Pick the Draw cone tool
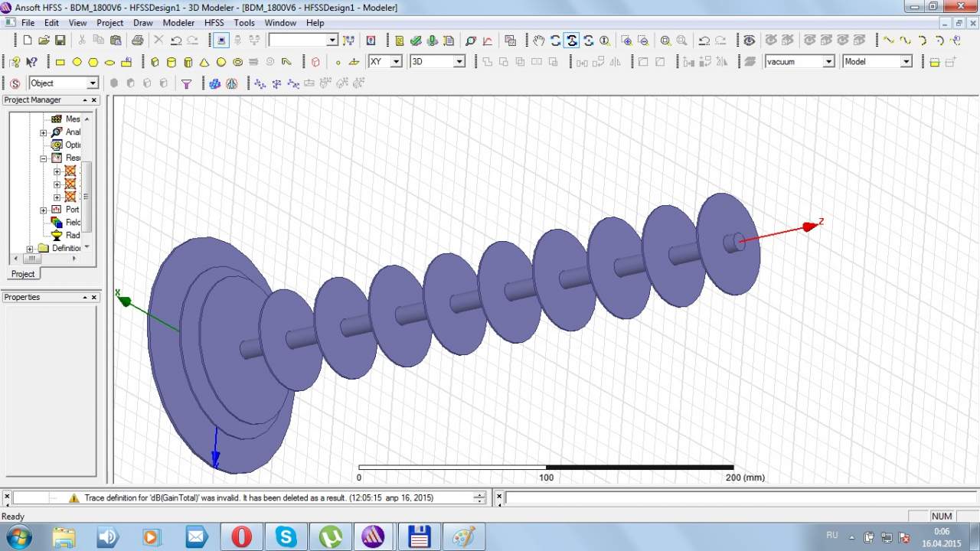This screenshot has height=551, width=980. point(204,62)
